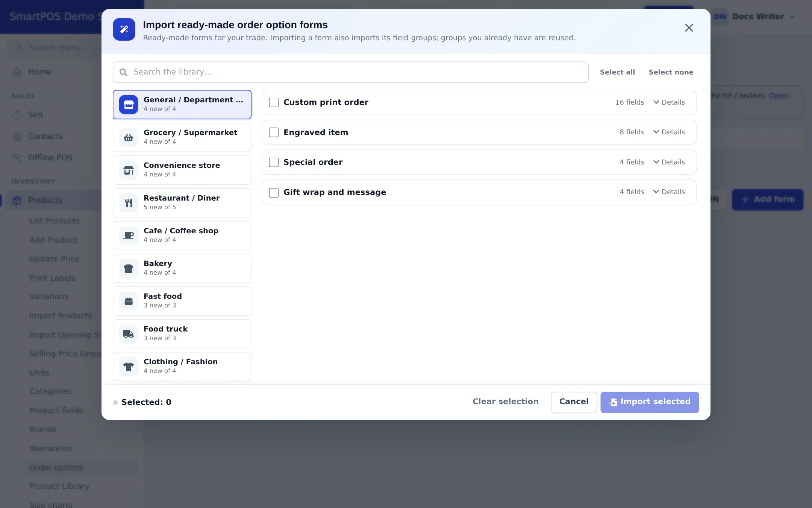Click the Fast food burger icon
The height and width of the screenshot is (508, 812).
point(129,301)
